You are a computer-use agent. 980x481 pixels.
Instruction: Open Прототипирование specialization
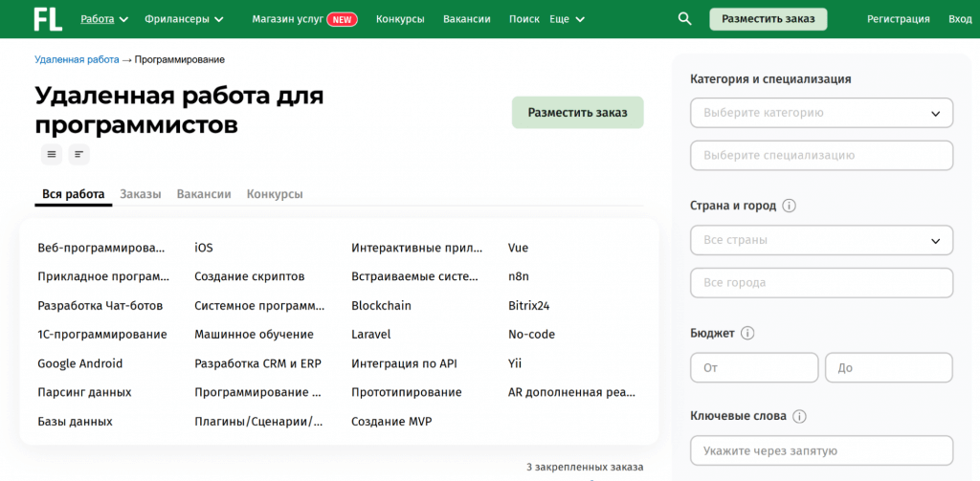tap(406, 392)
